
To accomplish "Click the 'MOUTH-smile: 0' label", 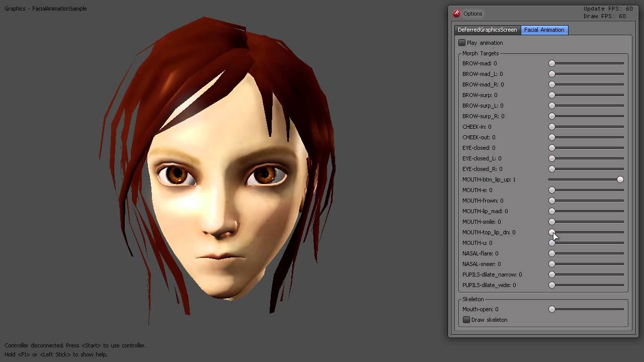I will (x=481, y=222).
